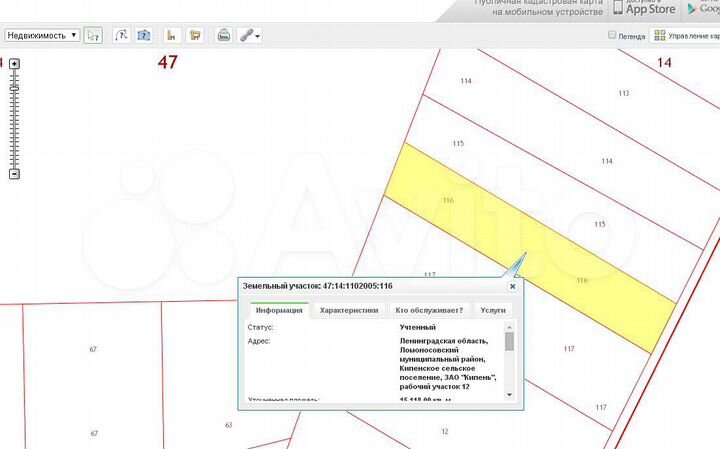
Task: Open the Недвижимость dropdown
Action: click(42, 35)
